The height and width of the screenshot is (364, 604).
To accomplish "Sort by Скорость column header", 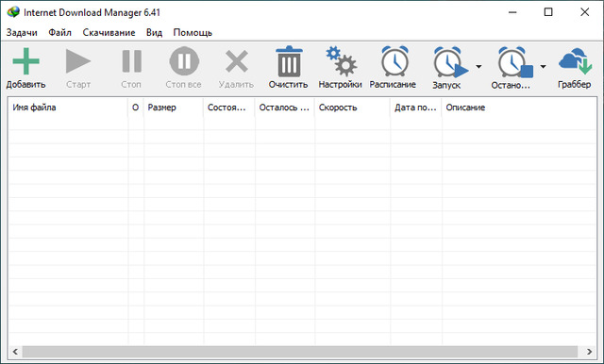I will tap(352, 108).
